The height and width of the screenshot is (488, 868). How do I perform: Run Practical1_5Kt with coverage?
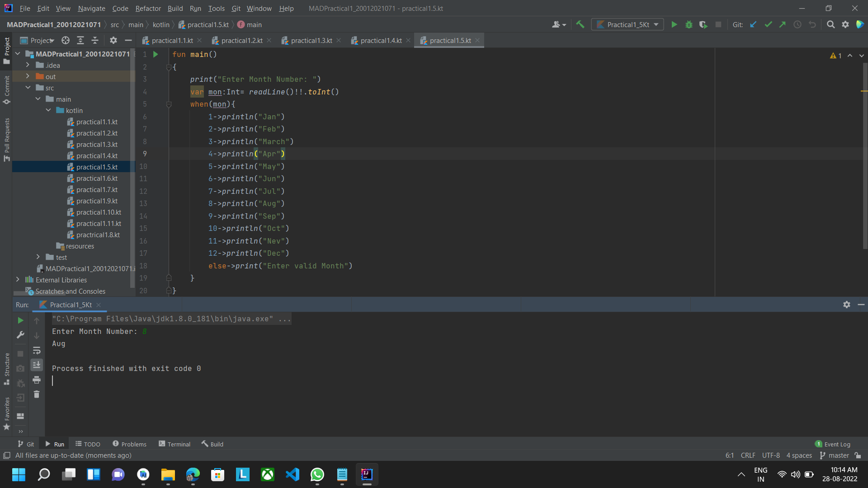(703, 24)
